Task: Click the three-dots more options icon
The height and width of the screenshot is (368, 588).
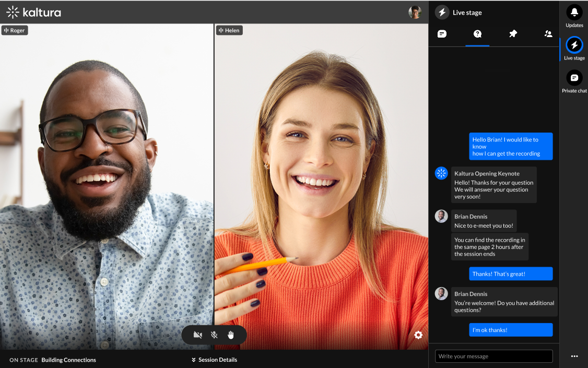Action: click(574, 357)
